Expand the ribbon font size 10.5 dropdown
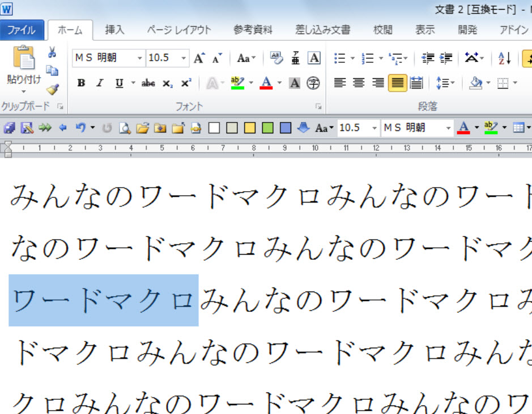Viewport: 532px width, 414px height. tap(184, 58)
